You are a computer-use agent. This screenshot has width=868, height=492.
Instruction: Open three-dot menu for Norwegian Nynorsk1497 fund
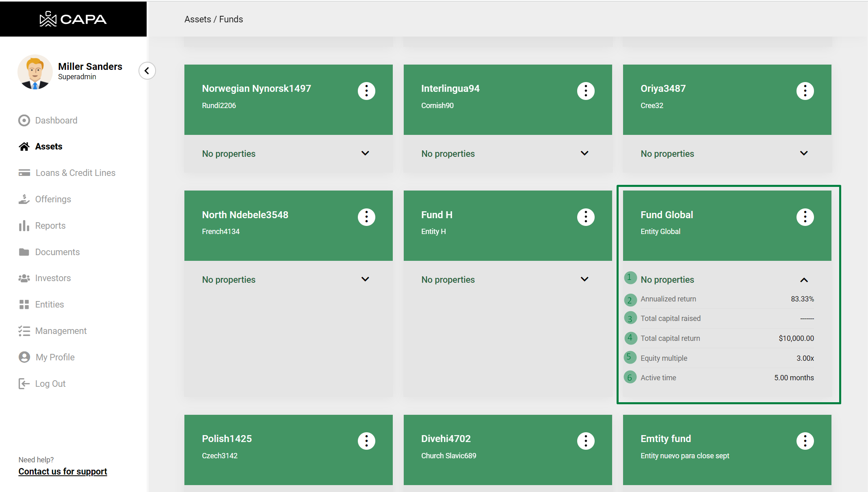(366, 91)
